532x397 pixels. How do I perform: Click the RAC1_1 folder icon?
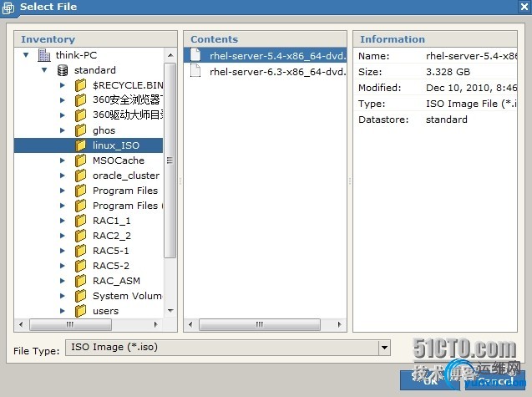80,221
